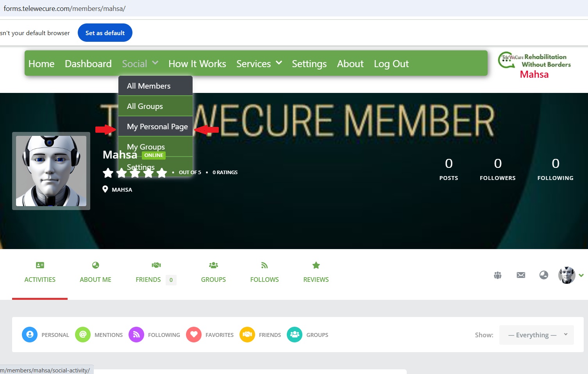Choose My Personal Page menu entry
The width and height of the screenshot is (588, 374).
pyautogui.click(x=155, y=126)
